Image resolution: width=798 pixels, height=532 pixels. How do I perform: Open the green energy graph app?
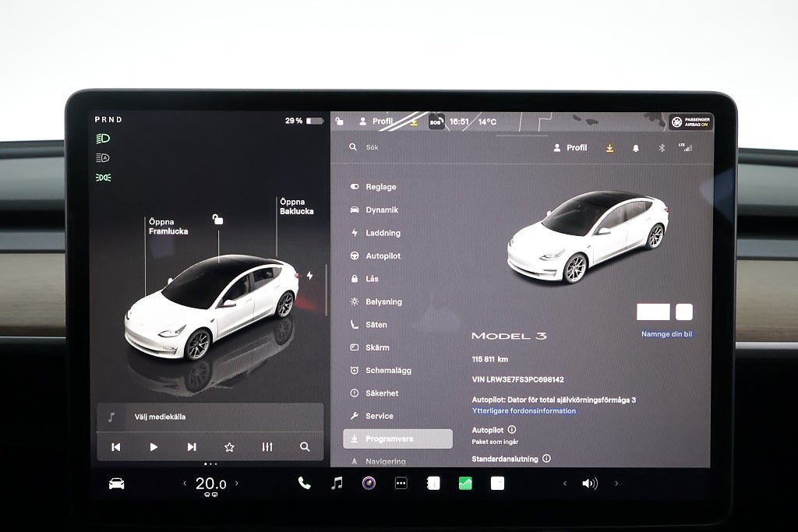coord(465,483)
